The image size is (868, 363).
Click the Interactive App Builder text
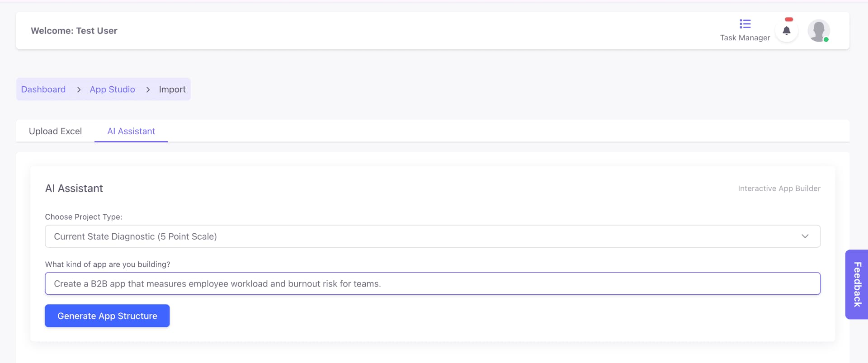[x=779, y=189]
